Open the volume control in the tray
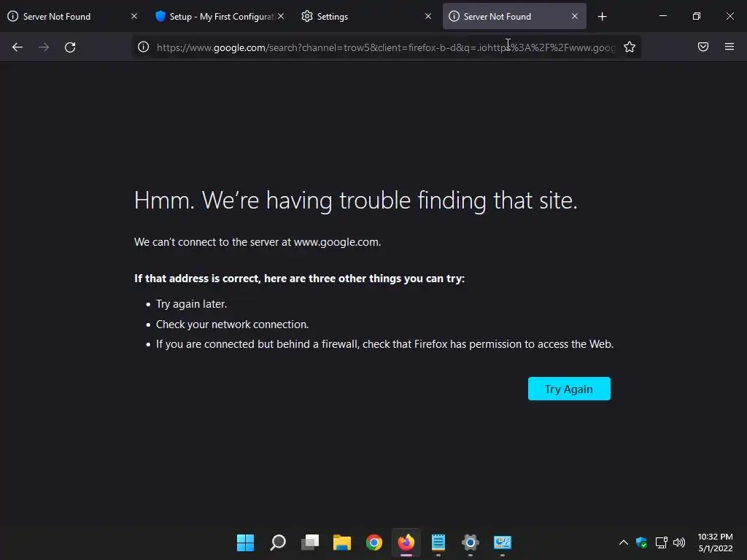The image size is (747, 560). (x=679, y=542)
